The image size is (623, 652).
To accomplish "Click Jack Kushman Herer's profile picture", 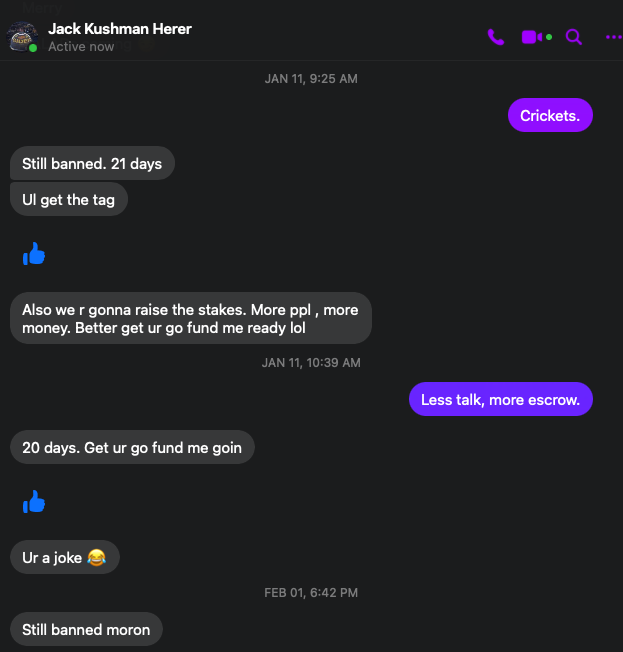I will pos(22,38).
